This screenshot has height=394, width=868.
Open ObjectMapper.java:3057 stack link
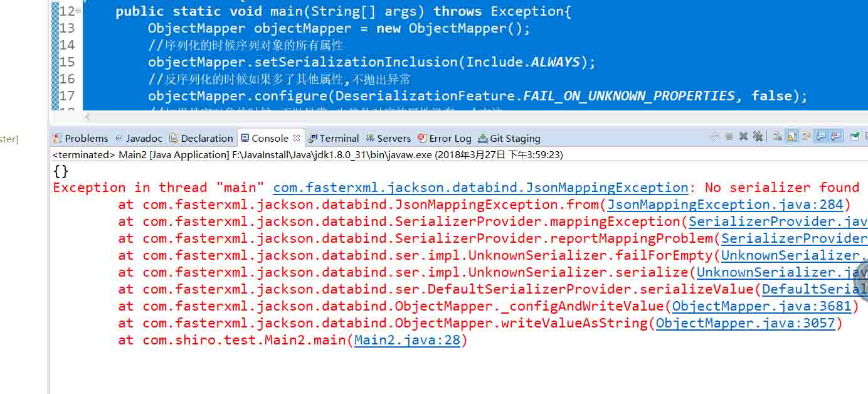tap(746, 323)
